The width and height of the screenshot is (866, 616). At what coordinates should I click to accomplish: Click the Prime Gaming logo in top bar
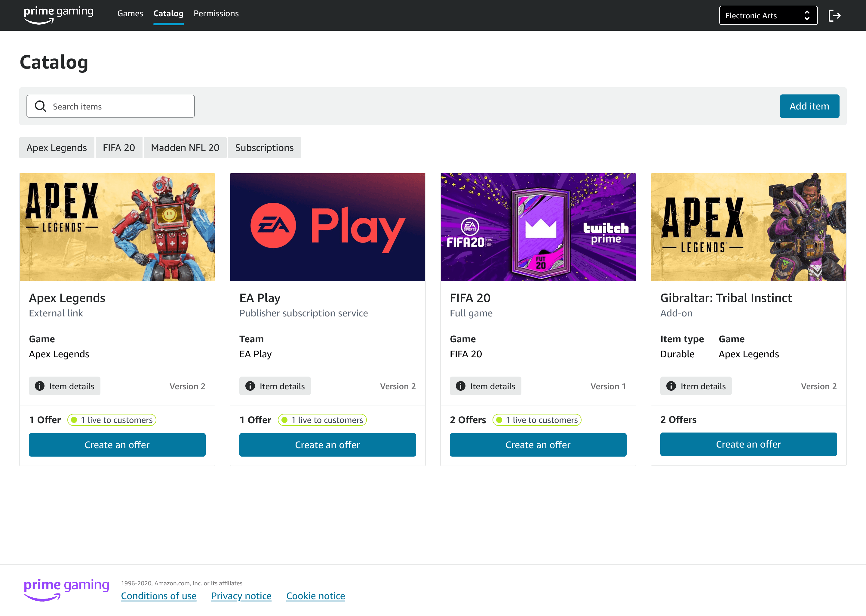coord(59,15)
